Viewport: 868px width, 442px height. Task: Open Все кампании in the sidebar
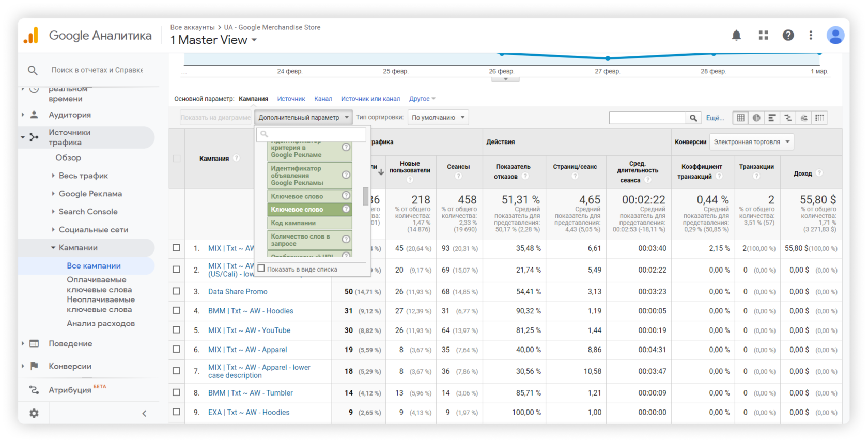94,265
